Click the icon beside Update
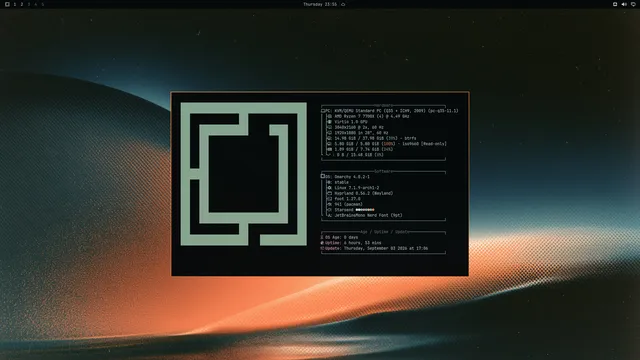 pyautogui.click(x=322, y=248)
